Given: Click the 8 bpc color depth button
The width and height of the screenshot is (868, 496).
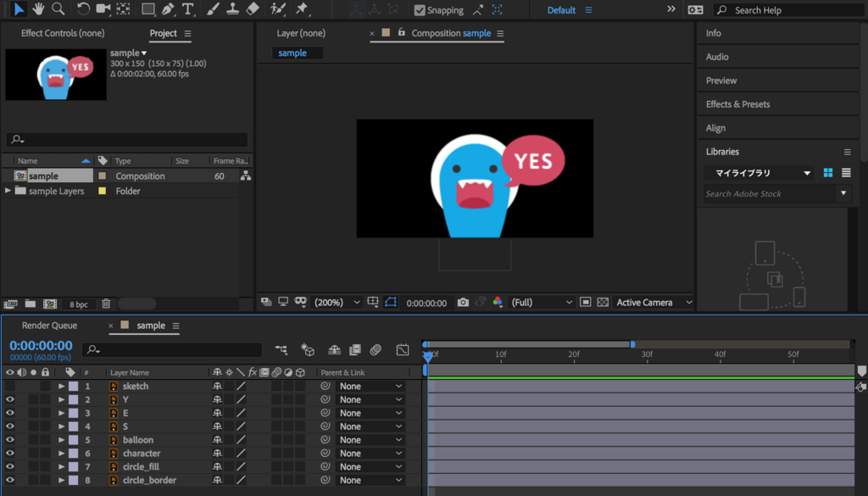Looking at the screenshot, I should pos(79,304).
